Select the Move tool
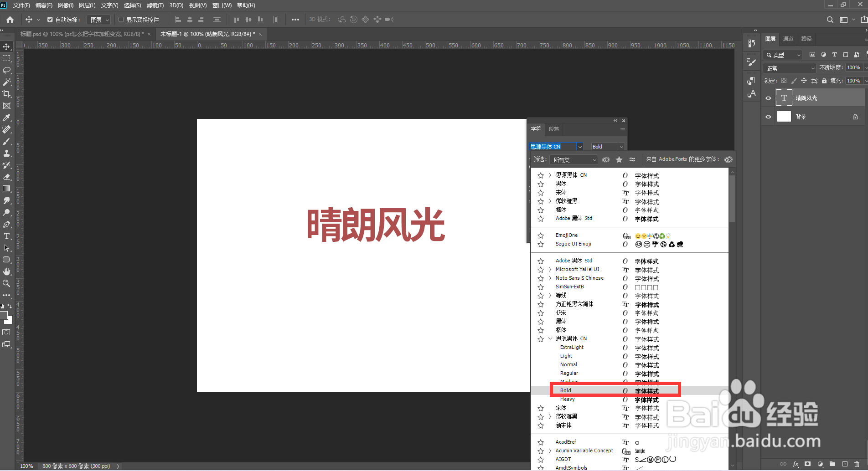The height and width of the screenshot is (471, 868). click(x=6, y=46)
